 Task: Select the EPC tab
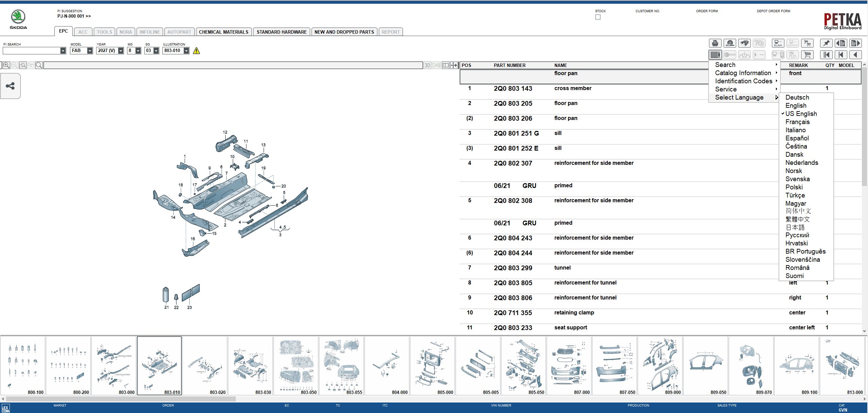coord(63,31)
